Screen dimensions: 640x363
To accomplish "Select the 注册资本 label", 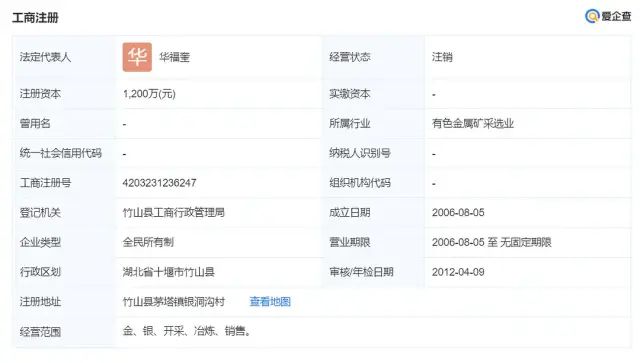I will click(x=40, y=94).
